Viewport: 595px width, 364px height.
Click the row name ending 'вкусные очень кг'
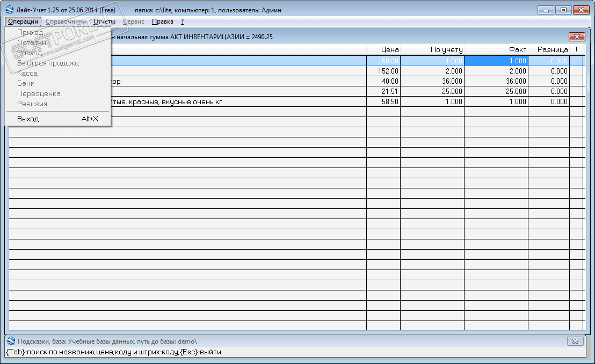pyautogui.click(x=166, y=101)
